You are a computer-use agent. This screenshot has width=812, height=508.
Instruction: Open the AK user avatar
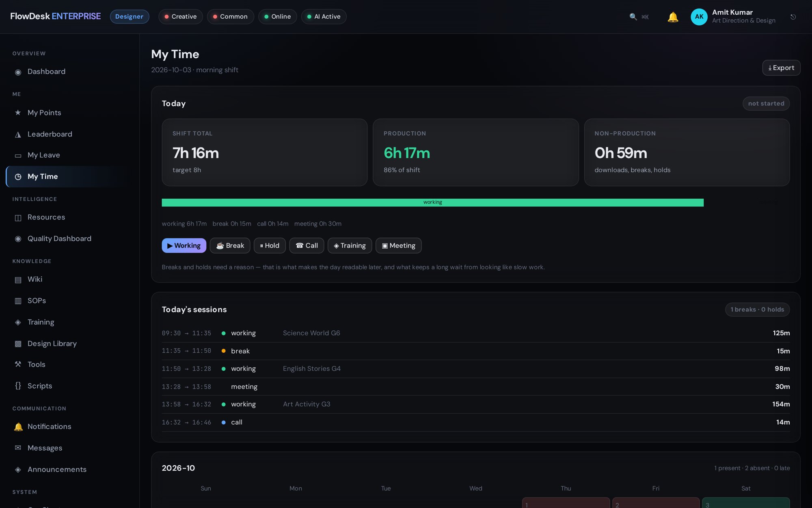[699, 17]
